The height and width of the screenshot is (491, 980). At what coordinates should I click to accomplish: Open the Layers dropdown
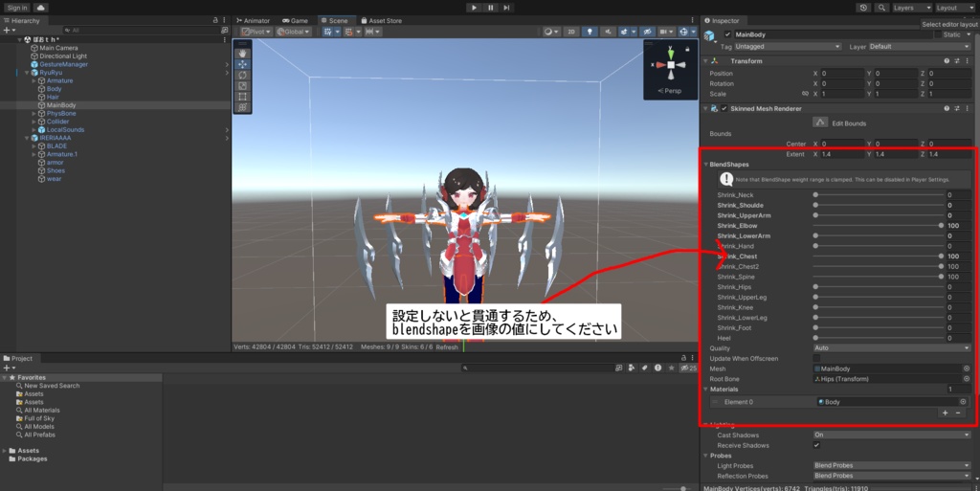coord(912,8)
